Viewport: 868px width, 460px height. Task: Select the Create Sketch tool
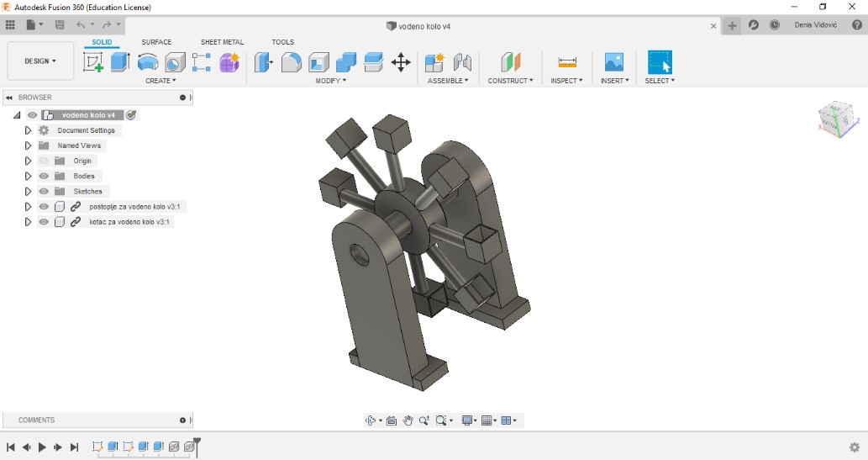click(93, 62)
